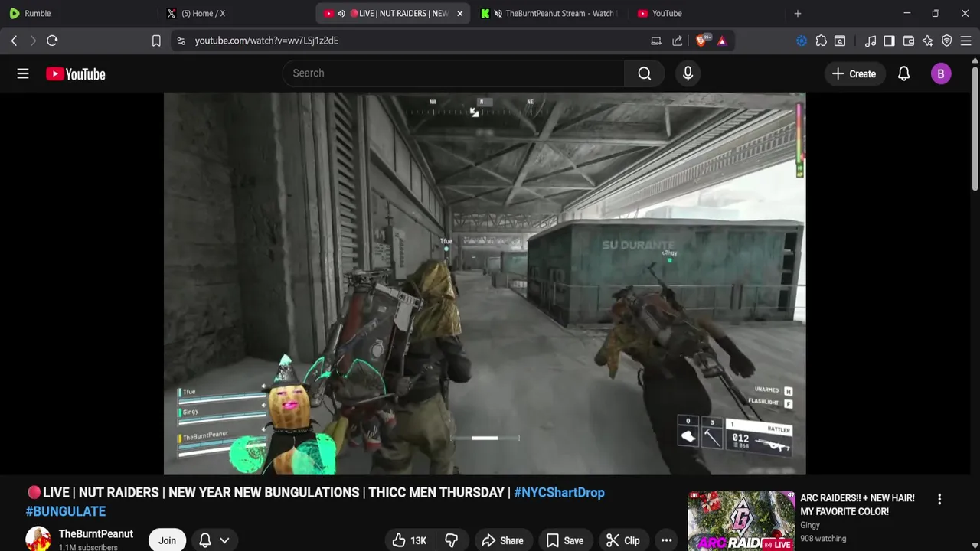Open TheBurntPeanut channel name link
Screen dimensions: 980x551
96,533
